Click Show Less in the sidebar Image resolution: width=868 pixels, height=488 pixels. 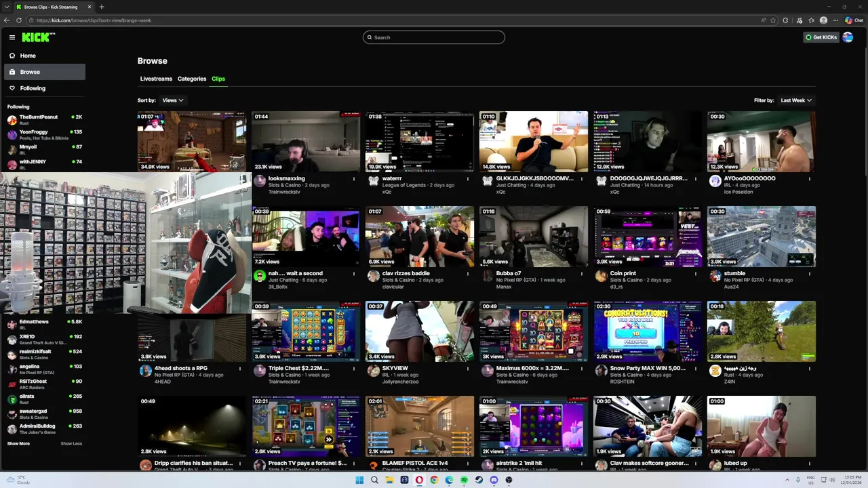tap(71, 444)
